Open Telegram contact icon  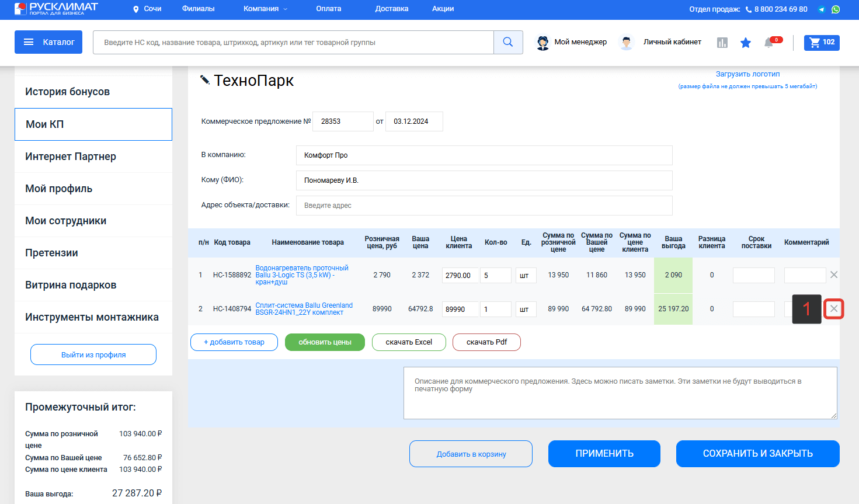point(822,9)
